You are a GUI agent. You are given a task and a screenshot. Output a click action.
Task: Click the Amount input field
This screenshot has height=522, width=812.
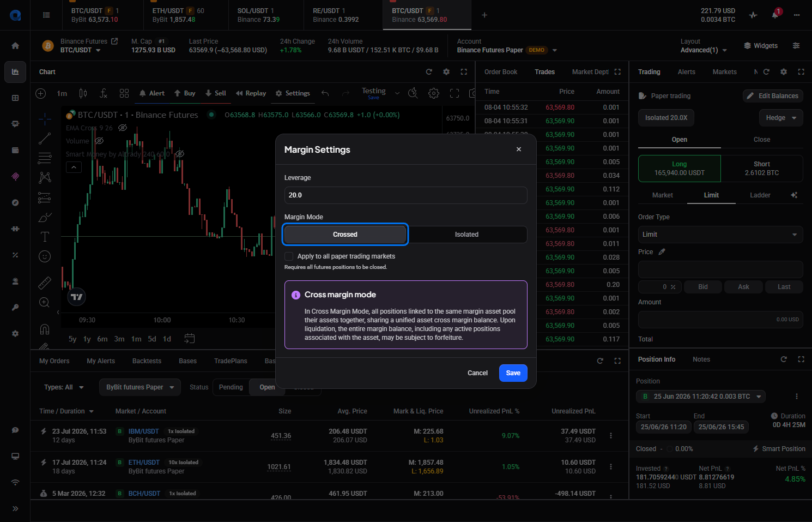720,320
